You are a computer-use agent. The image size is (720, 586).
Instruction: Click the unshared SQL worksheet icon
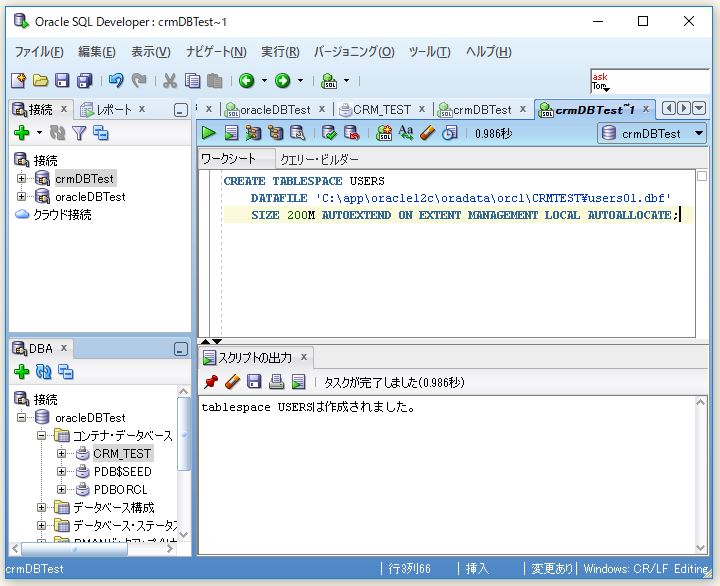tap(383, 133)
